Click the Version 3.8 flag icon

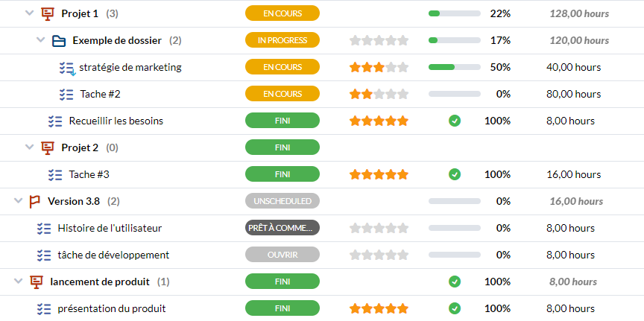pyautogui.click(x=35, y=202)
